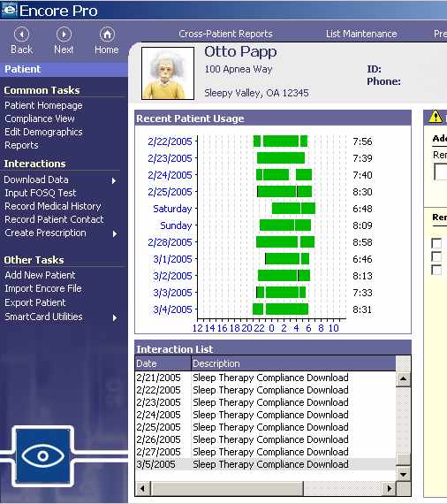Click the green usage bar for 2/23/2005

281,157
